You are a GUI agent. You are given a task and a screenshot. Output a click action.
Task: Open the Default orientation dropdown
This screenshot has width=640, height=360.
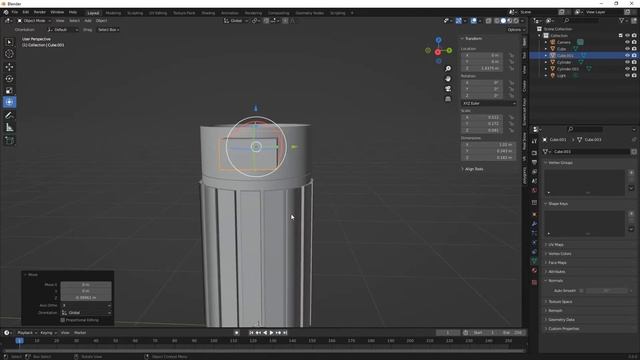62,30
